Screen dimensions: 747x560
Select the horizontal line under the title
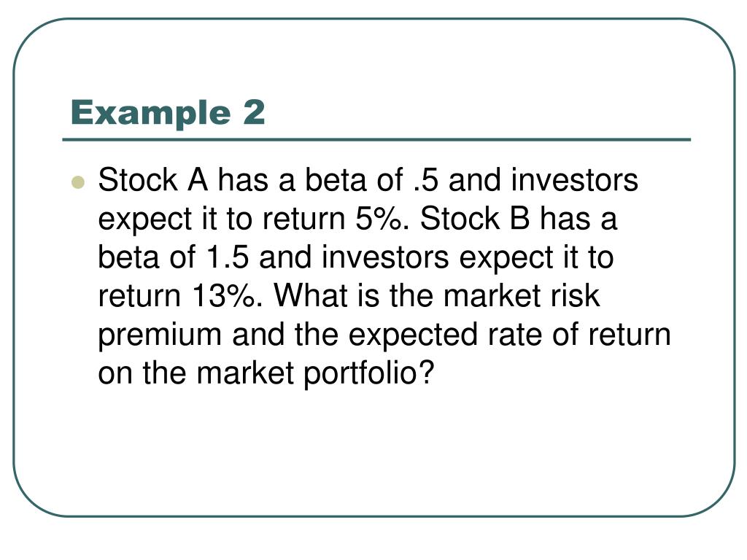coord(376,140)
